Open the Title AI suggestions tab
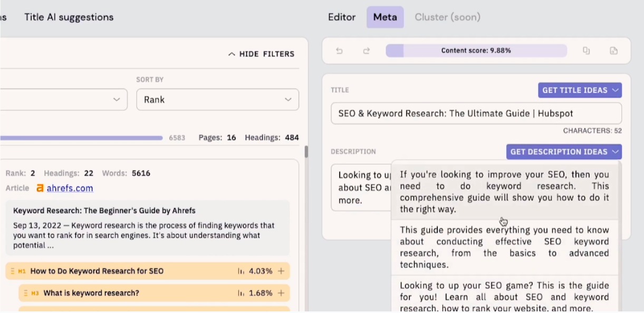This screenshot has height=313, width=644. pos(69,17)
